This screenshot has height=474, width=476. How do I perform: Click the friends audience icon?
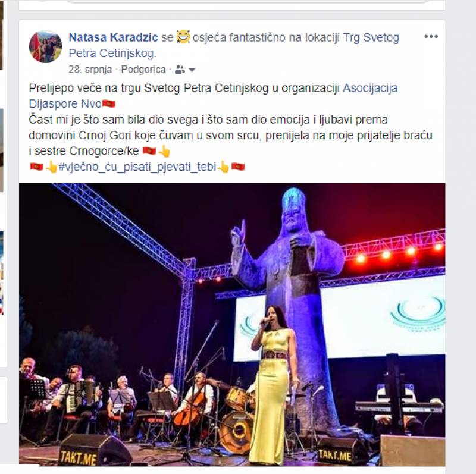180,70
